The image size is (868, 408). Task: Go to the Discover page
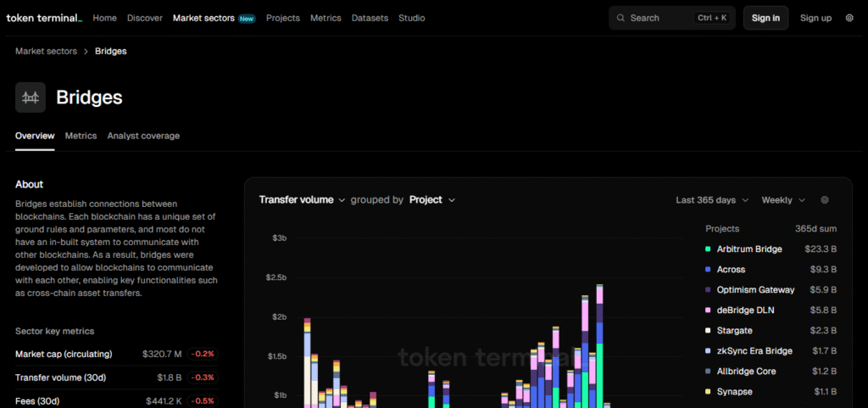[145, 18]
